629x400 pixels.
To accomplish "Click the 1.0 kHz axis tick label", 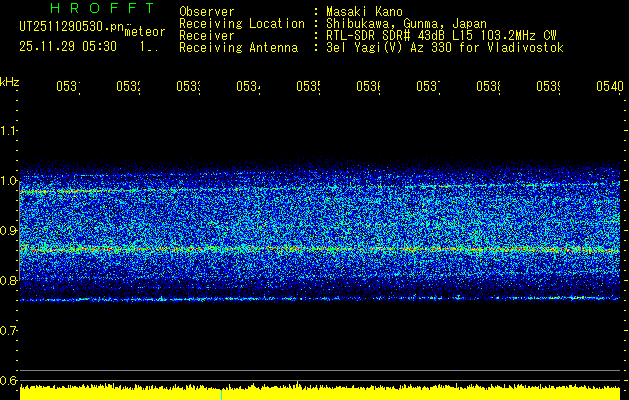I will 8,181.
